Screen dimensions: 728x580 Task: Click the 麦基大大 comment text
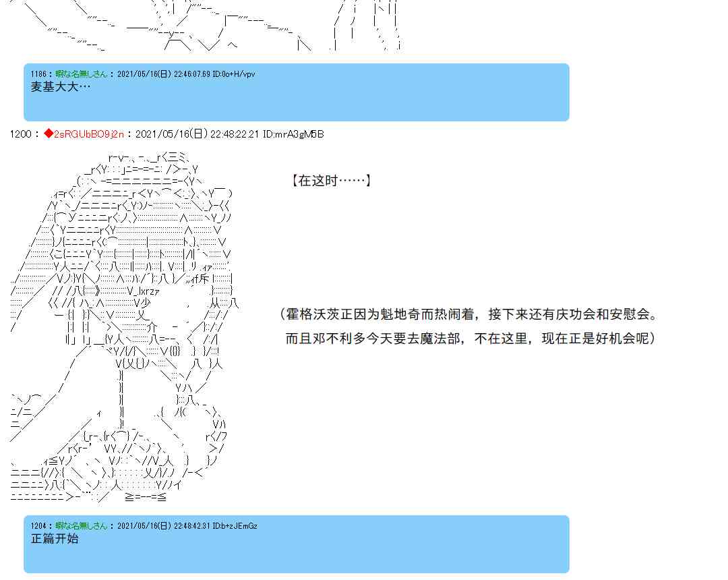click(61, 87)
